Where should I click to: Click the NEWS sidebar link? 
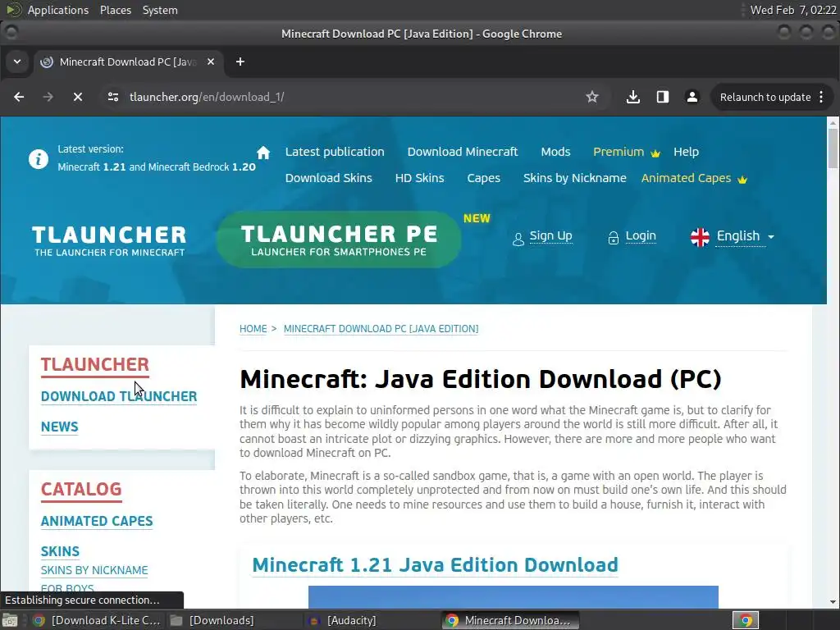click(59, 427)
